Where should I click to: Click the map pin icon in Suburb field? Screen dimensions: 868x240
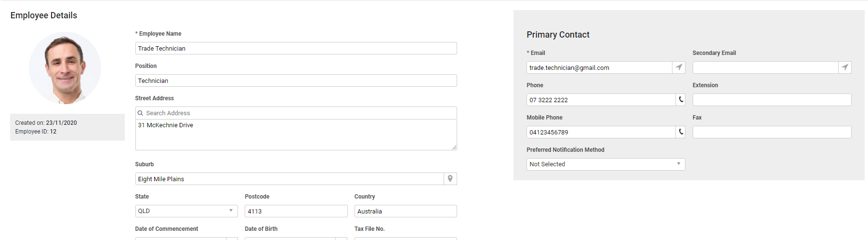(x=450, y=179)
